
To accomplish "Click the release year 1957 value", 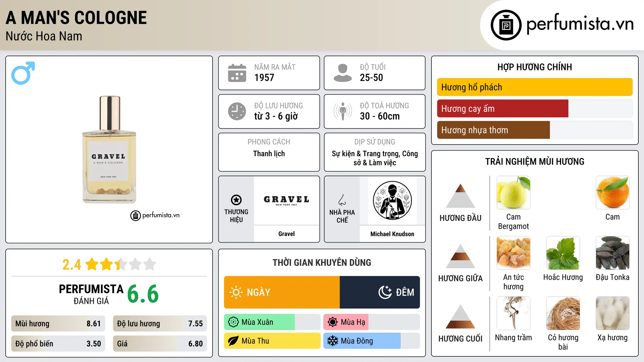I will coord(264,78).
